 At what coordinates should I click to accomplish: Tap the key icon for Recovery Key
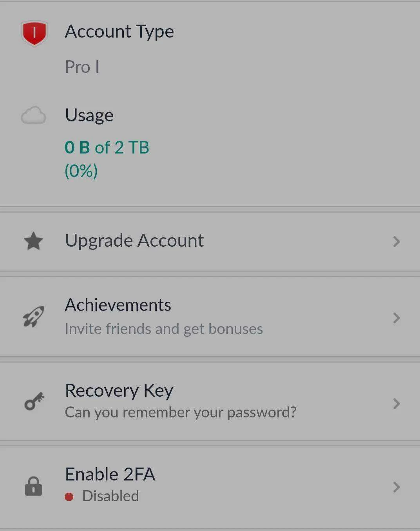point(34,401)
